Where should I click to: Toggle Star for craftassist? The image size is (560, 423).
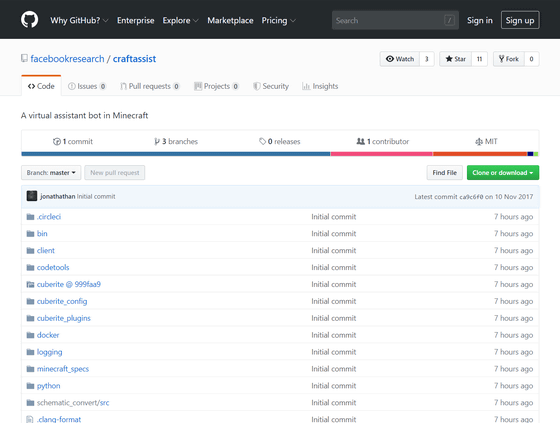point(455,59)
